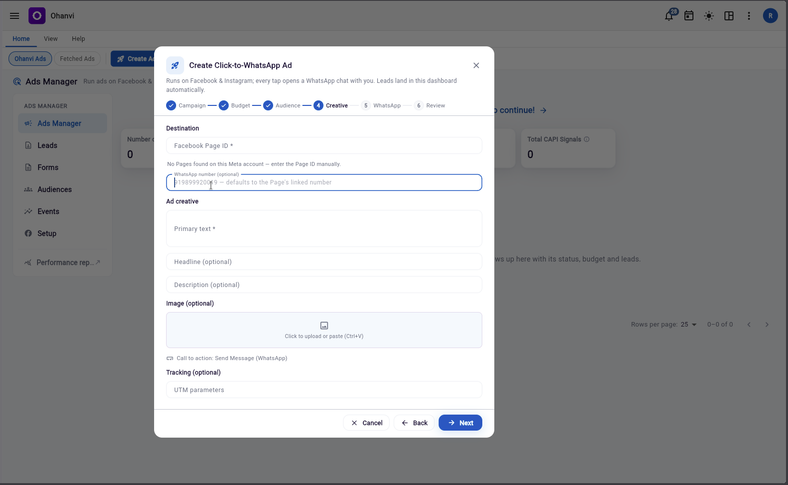The height and width of the screenshot is (485, 788).
Task: Open Ads Manager in sidebar
Action: pos(62,124)
